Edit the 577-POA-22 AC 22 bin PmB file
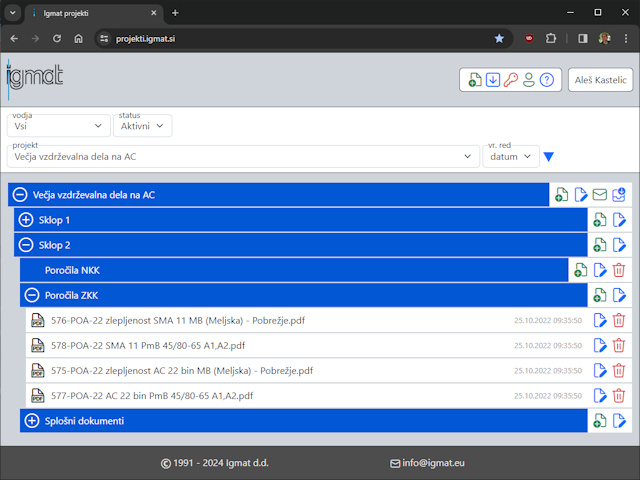The width and height of the screenshot is (640, 480). tap(600, 396)
